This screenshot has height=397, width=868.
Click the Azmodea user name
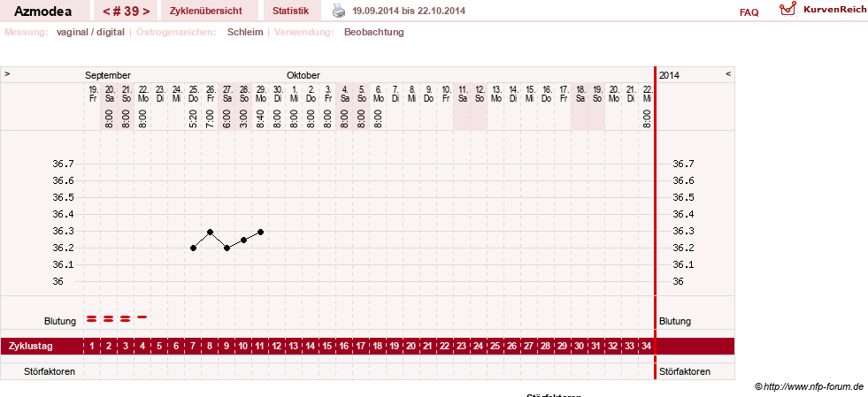tap(42, 11)
